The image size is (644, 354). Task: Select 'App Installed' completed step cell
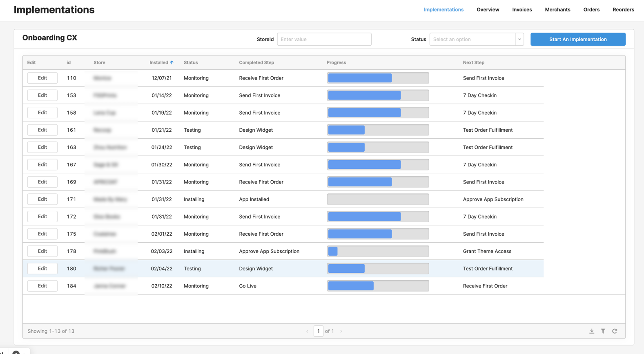tap(254, 199)
